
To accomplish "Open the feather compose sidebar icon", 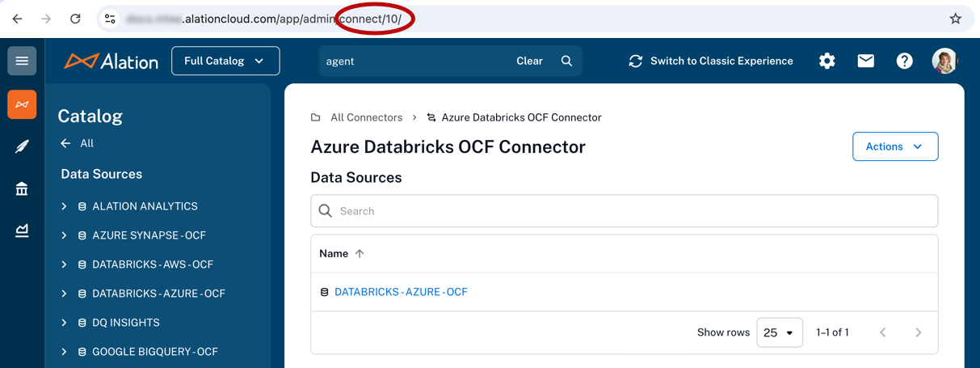I will coord(22,146).
